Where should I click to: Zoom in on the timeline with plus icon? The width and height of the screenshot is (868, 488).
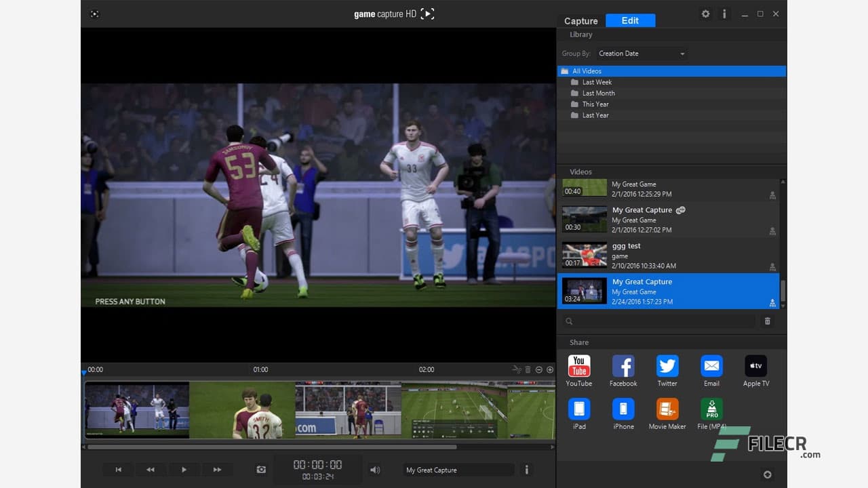tap(550, 369)
